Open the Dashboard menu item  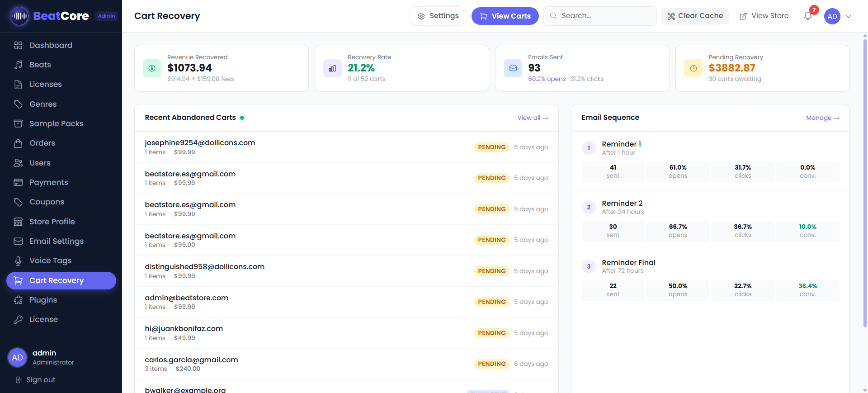(x=51, y=45)
